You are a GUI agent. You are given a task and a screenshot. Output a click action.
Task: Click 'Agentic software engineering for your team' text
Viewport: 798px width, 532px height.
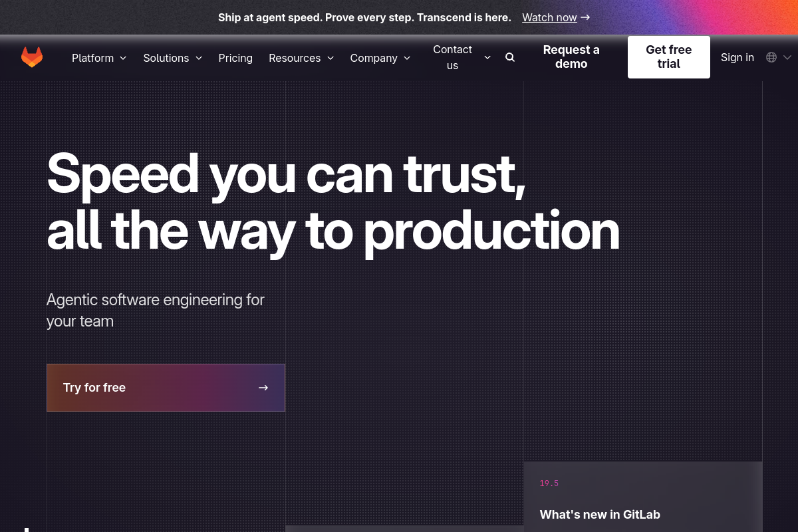[x=156, y=311]
